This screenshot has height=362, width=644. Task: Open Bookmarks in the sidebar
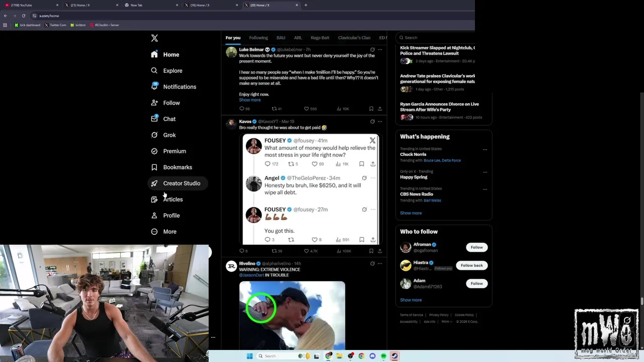pyautogui.click(x=172, y=167)
